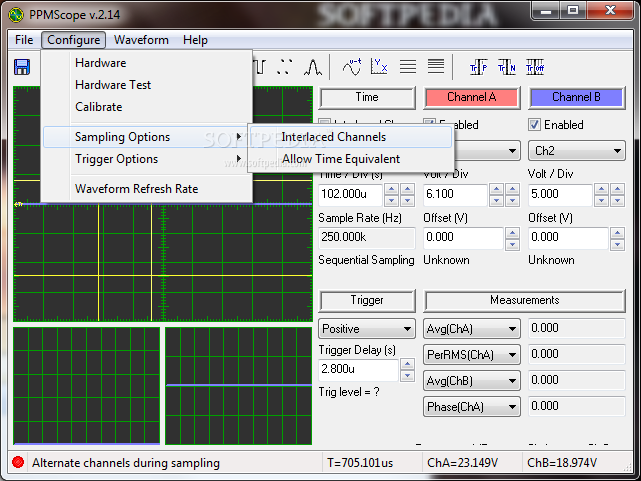Click the Measurements panel button

pos(524,300)
